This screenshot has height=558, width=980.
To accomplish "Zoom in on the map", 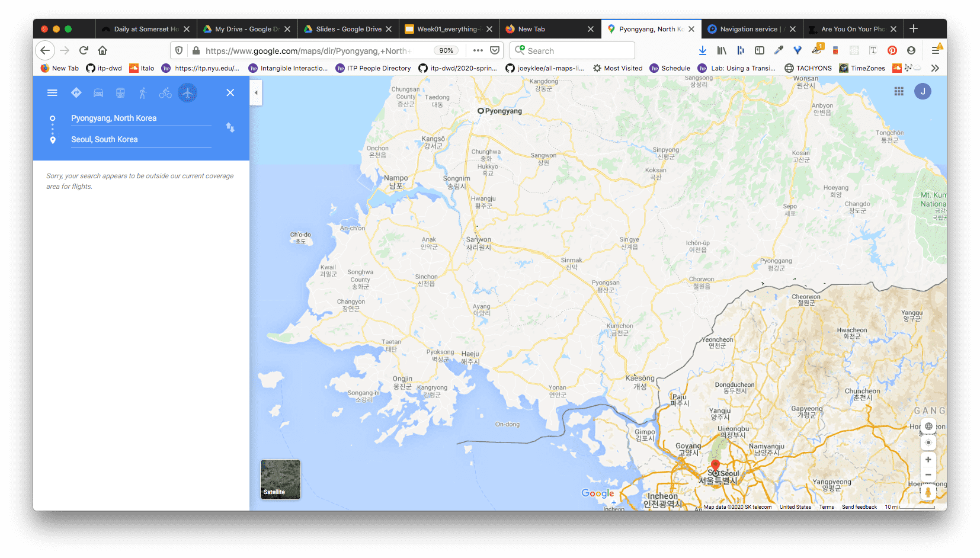I will tap(928, 460).
